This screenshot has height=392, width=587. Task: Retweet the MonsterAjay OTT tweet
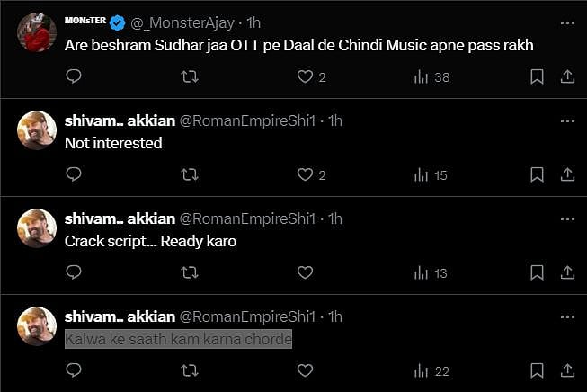click(x=190, y=77)
